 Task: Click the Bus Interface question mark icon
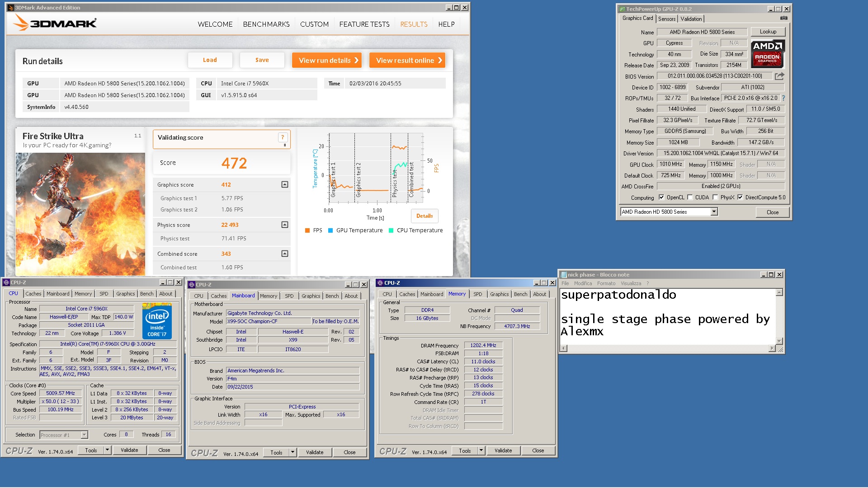[783, 98]
